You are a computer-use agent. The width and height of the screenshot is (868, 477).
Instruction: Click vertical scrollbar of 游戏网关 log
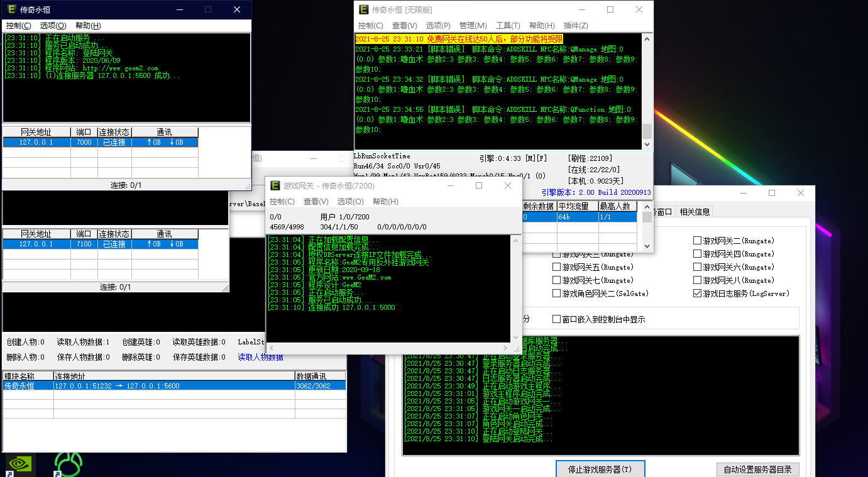(x=515, y=288)
